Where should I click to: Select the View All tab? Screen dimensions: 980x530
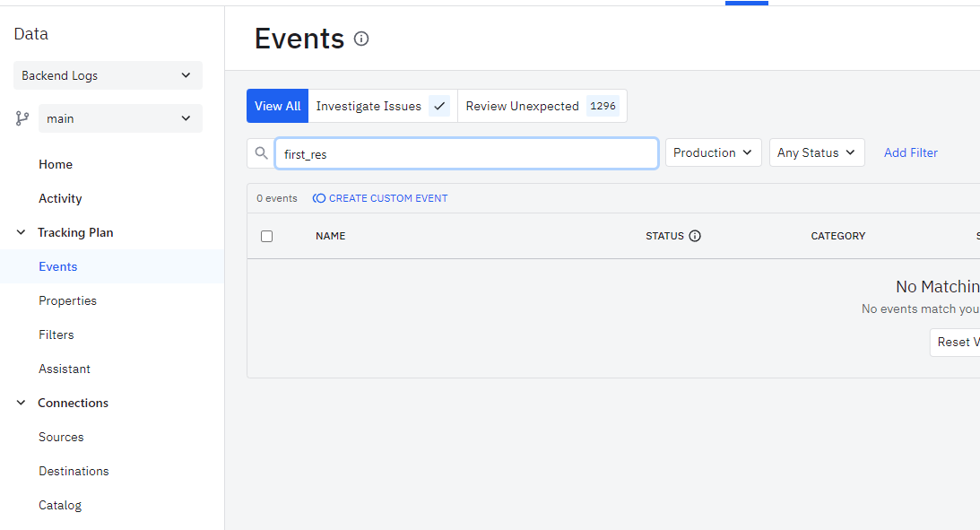point(277,106)
